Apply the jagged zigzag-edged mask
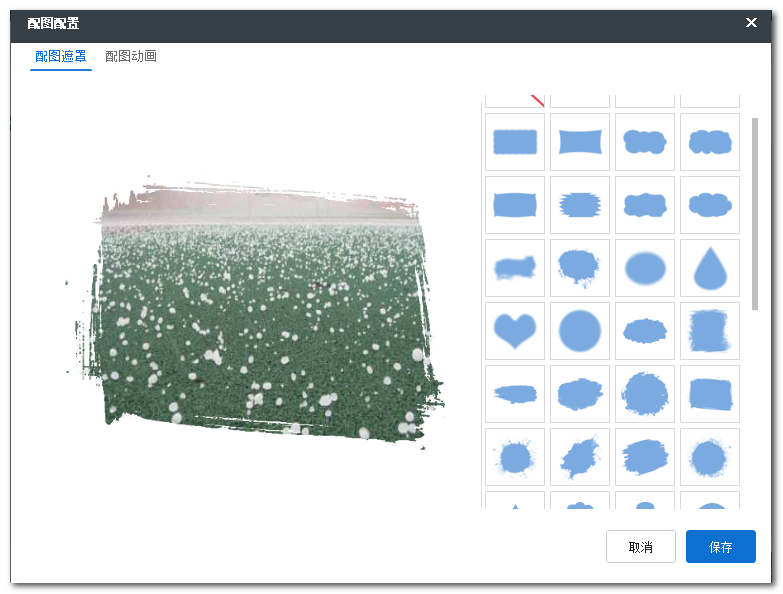 tap(580, 205)
